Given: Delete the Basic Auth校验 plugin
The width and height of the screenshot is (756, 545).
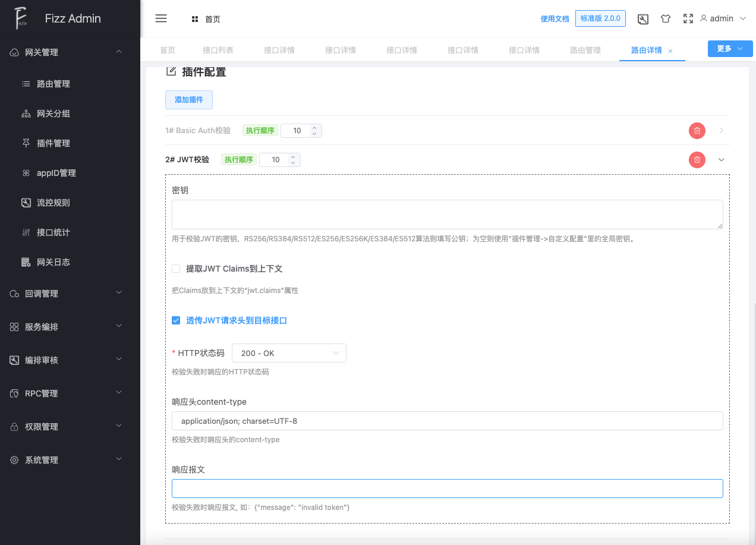Looking at the screenshot, I should click(697, 131).
